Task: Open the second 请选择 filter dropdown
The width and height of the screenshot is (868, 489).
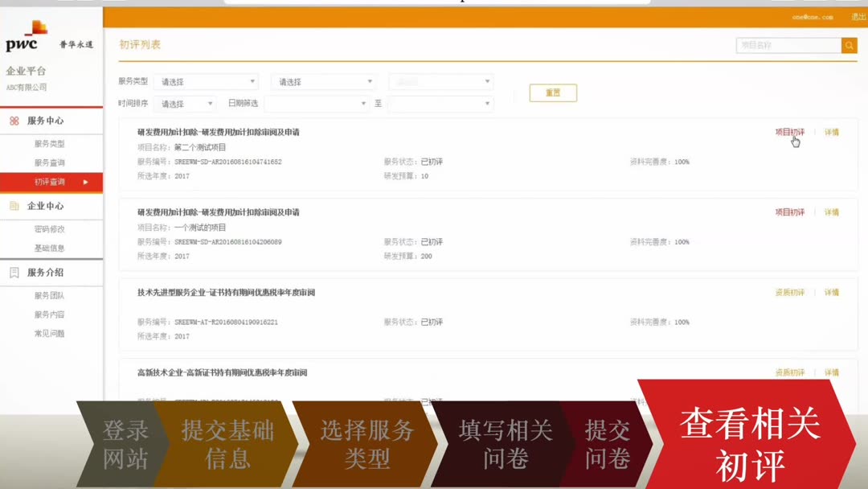Action: (324, 81)
